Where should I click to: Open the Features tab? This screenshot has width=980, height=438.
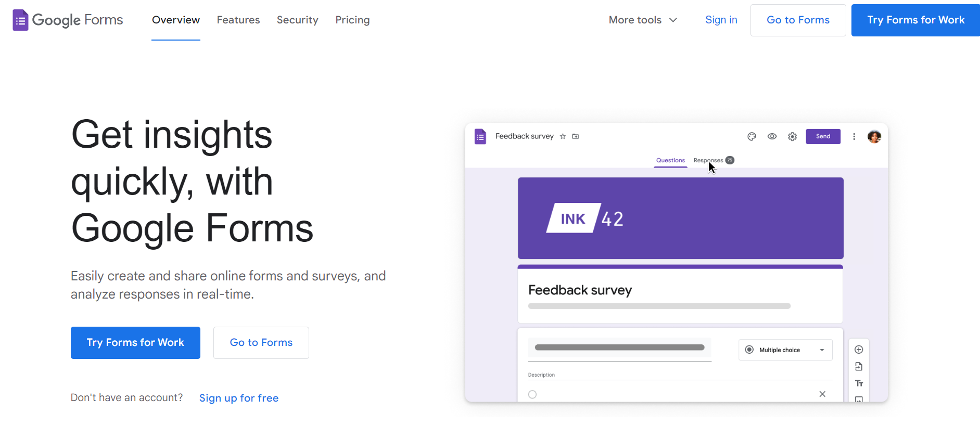point(238,20)
